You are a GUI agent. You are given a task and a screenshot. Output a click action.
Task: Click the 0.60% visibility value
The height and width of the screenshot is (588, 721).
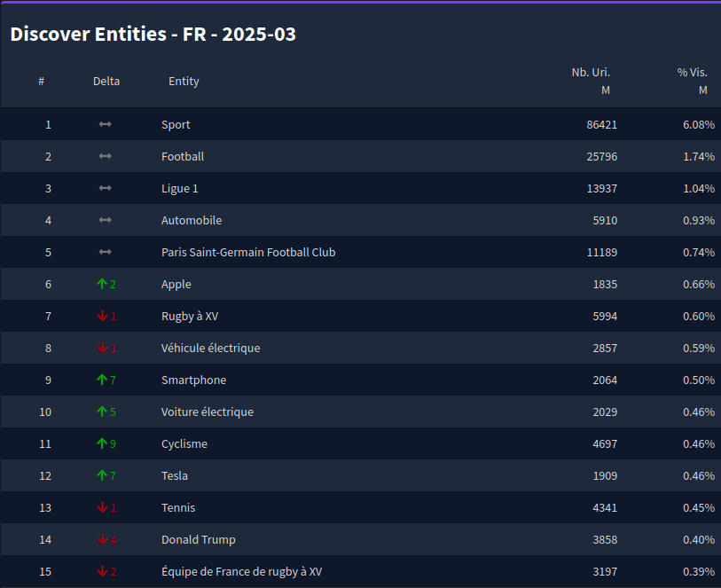(699, 317)
